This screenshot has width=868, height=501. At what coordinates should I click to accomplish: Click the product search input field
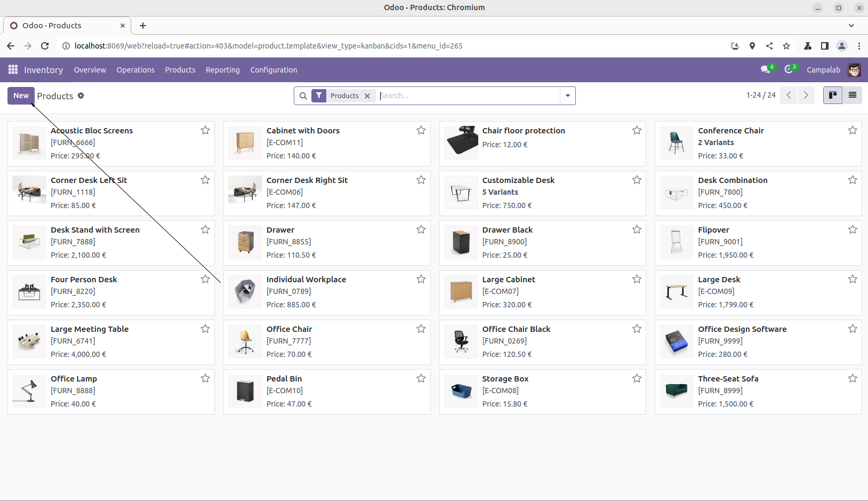468,96
